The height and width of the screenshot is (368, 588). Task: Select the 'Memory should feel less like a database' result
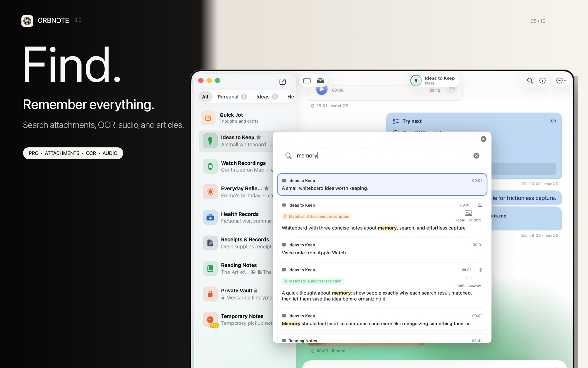pyautogui.click(x=382, y=320)
